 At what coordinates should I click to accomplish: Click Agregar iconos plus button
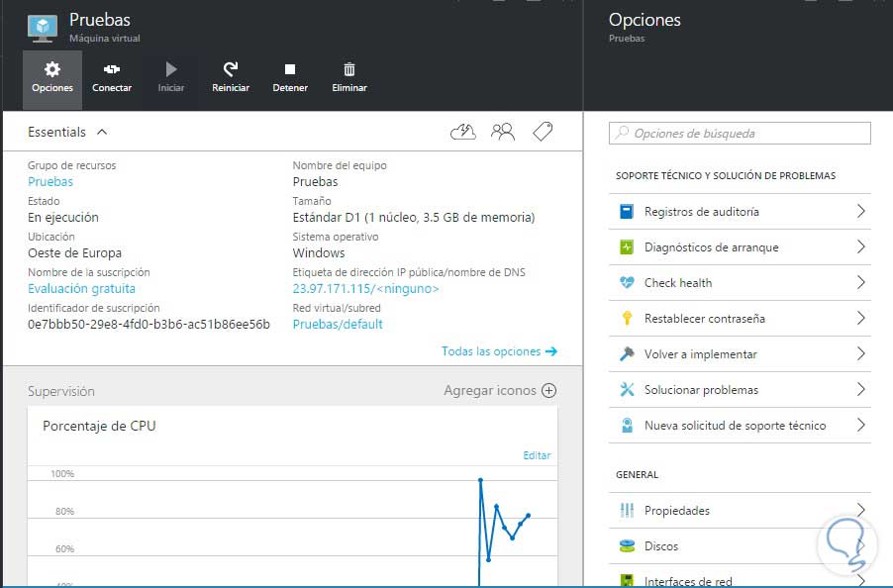pos(549,390)
